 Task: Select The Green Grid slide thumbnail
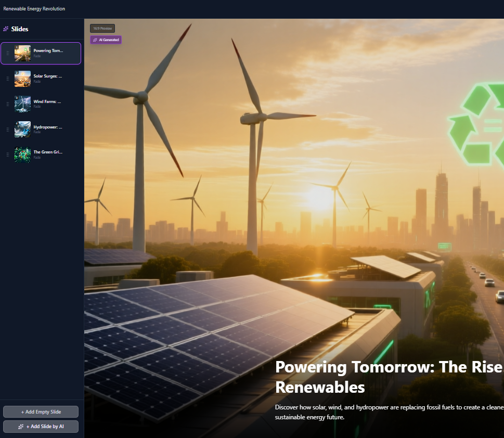click(22, 154)
